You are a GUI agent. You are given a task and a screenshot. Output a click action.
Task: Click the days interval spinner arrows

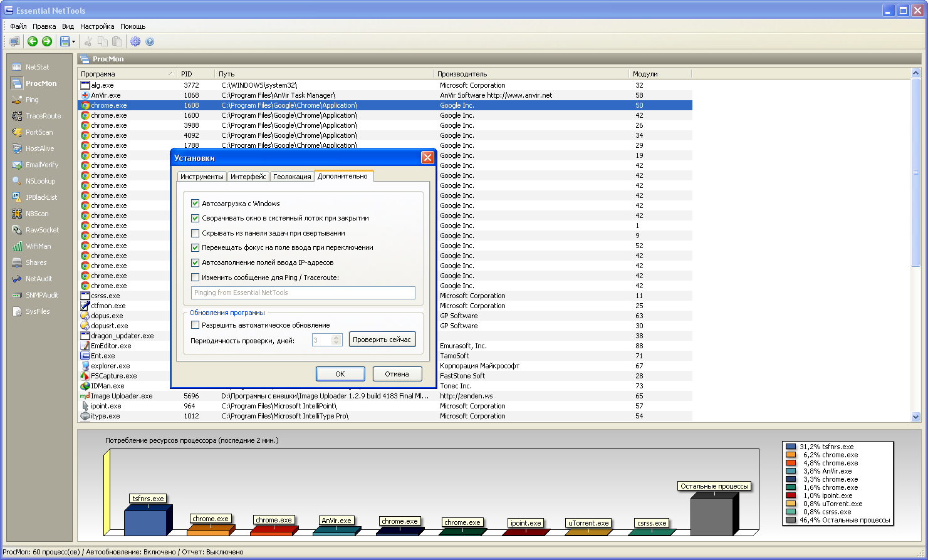coord(336,340)
